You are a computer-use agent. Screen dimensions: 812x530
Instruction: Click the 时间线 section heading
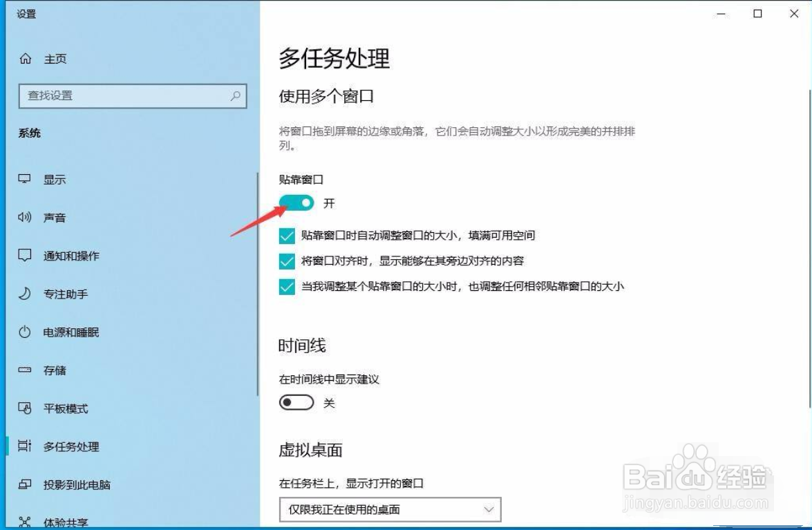tap(302, 346)
